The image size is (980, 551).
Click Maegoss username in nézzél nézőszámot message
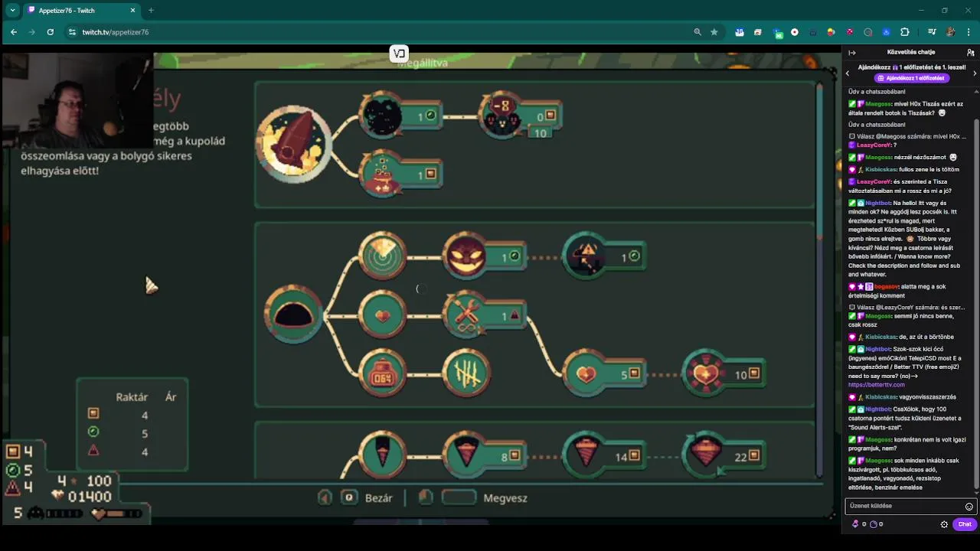[879, 157]
